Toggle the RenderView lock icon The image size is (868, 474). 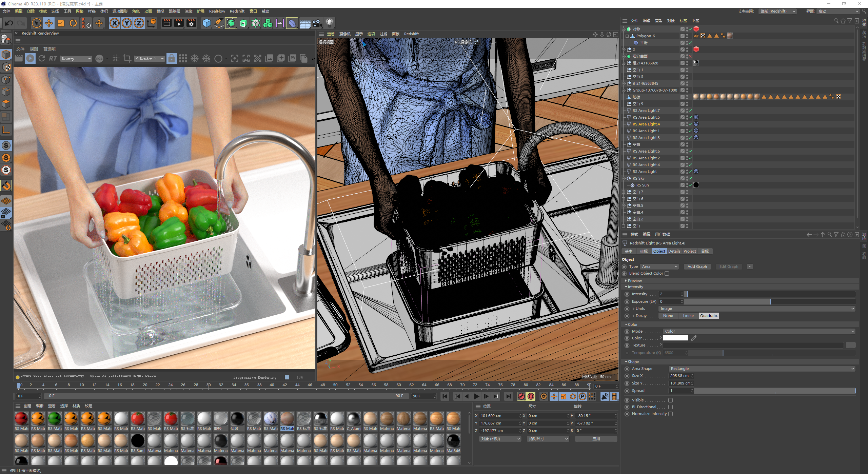point(172,59)
